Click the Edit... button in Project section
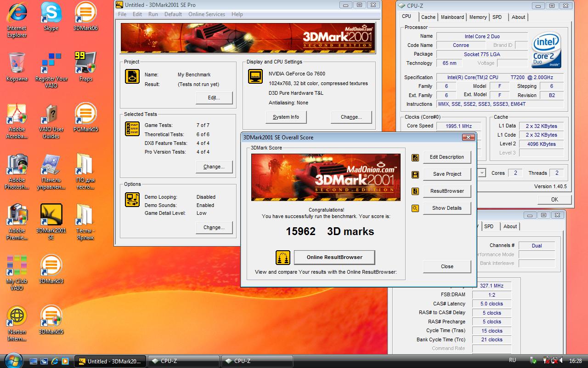Image resolution: width=588 pixels, height=368 pixels. (x=214, y=98)
